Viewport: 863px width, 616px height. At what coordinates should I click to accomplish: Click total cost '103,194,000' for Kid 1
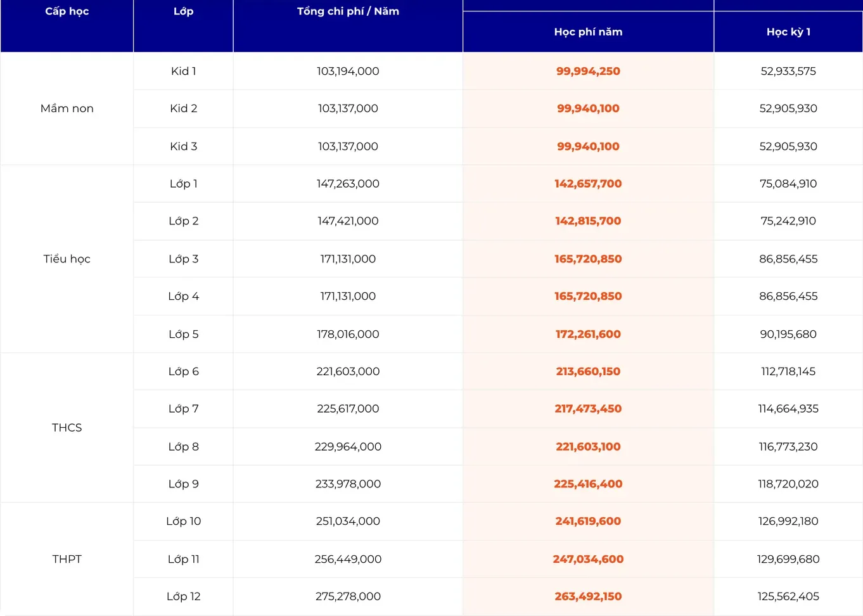(348, 71)
